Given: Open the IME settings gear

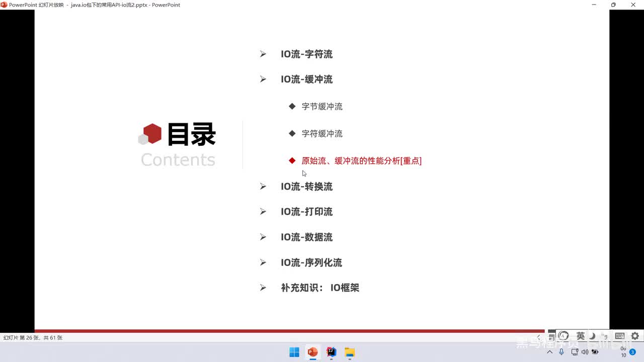Looking at the screenshot, I should 635,336.
